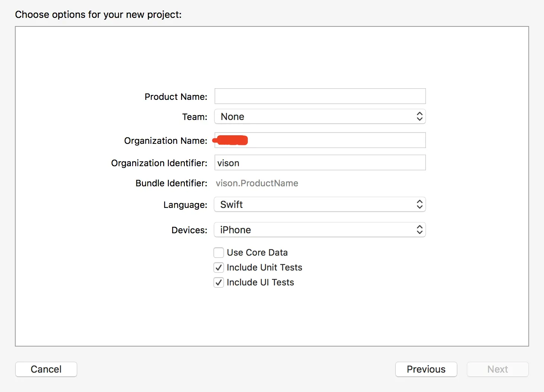
Task: Click the iPhone value in the Devices popup
Action: tap(235, 230)
